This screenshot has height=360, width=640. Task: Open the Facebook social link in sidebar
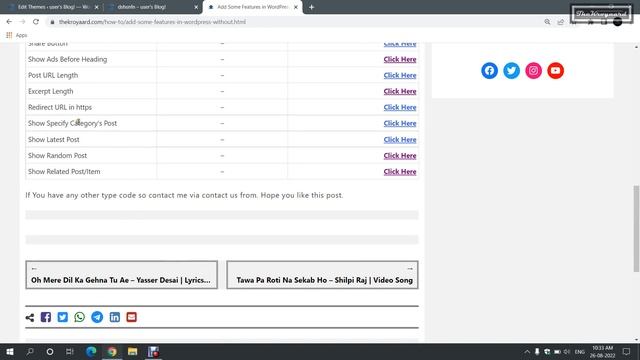(489, 71)
